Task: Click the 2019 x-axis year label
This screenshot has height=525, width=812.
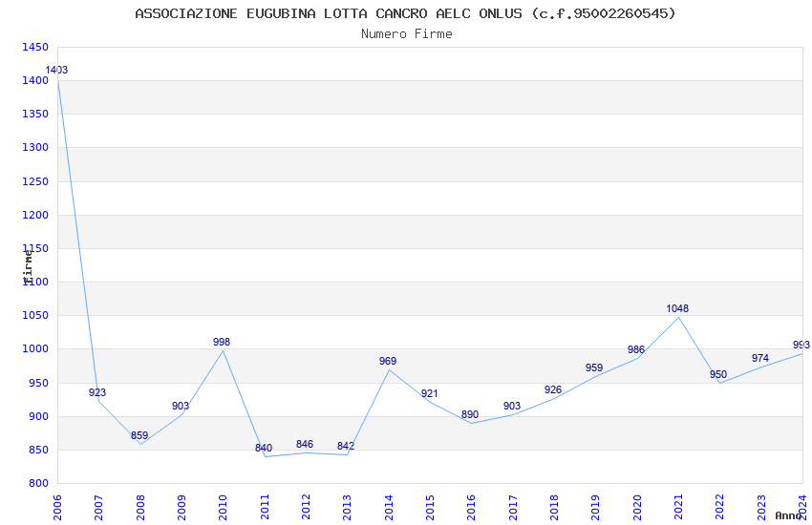Action: pos(595,508)
